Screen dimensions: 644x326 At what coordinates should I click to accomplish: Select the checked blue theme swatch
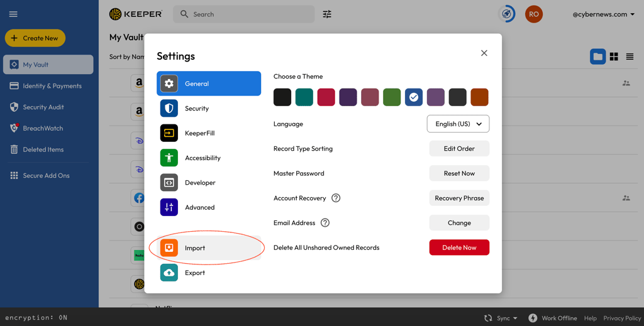point(414,97)
